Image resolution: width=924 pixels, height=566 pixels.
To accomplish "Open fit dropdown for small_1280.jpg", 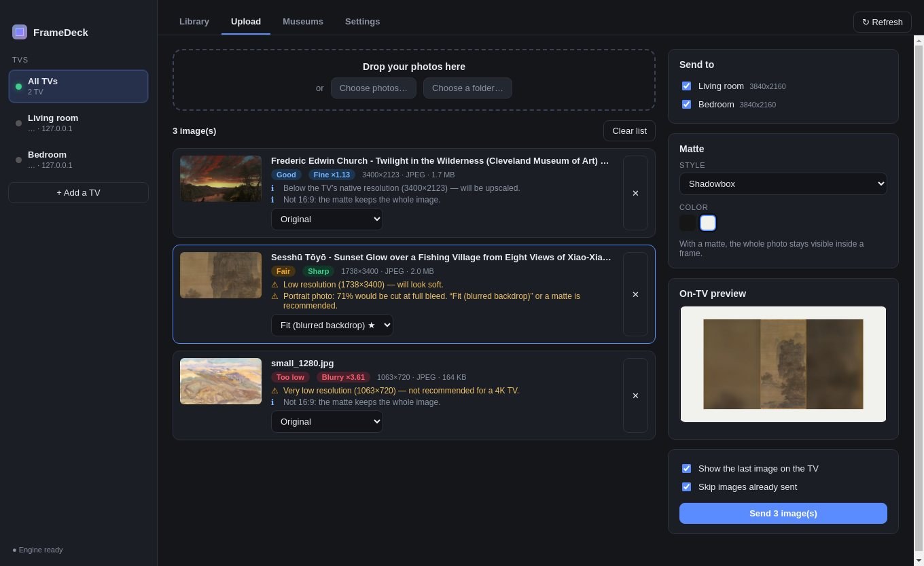I will coord(327,421).
